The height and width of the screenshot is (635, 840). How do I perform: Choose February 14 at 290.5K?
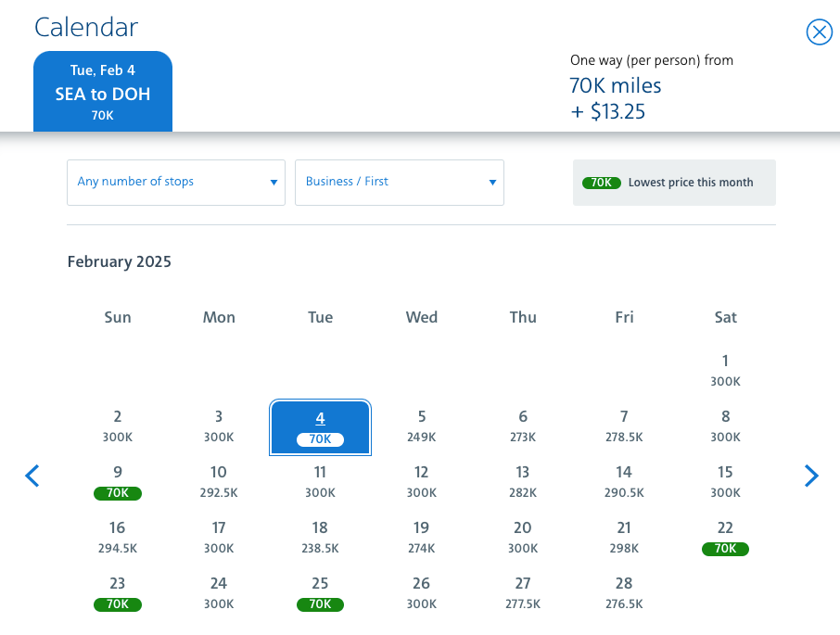click(x=624, y=482)
